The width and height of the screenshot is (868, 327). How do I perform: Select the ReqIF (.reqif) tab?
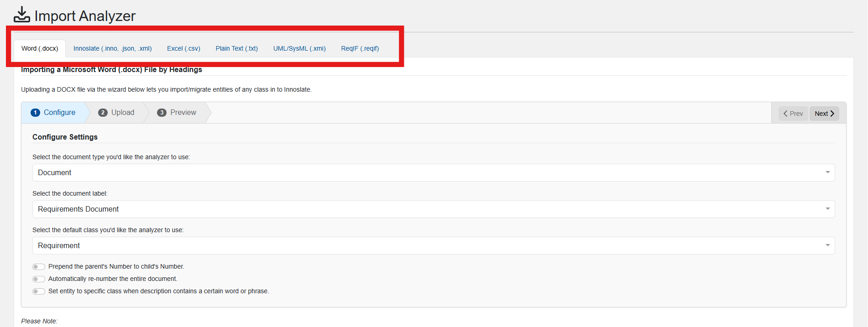[x=360, y=48]
